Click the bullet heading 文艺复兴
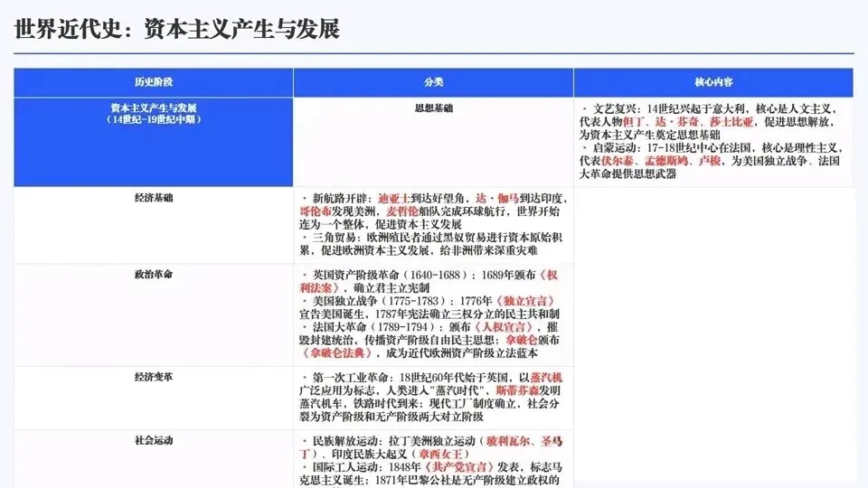 [x=615, y=109]
